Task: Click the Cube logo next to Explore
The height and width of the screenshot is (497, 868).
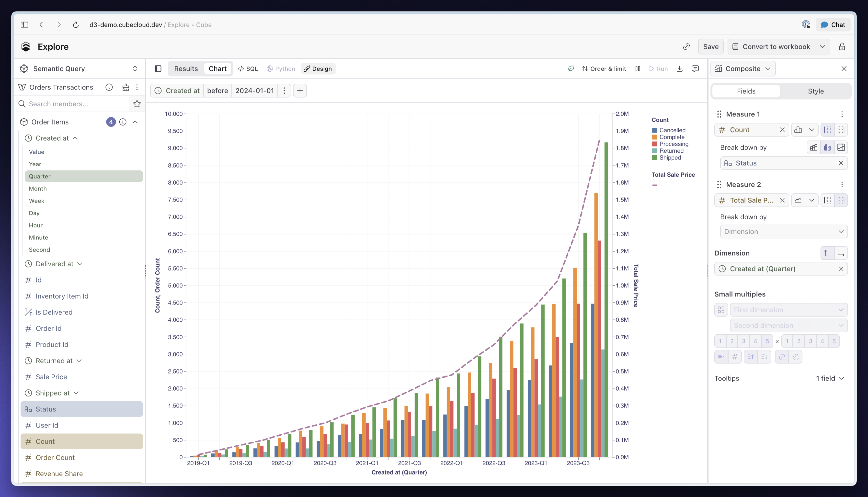Action: coord(26,46)
